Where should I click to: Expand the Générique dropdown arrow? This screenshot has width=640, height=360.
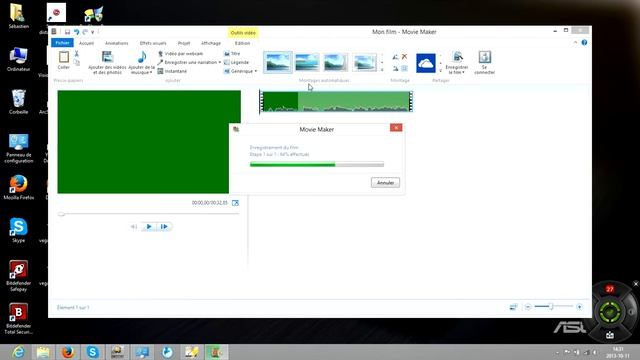pos(256,71)
